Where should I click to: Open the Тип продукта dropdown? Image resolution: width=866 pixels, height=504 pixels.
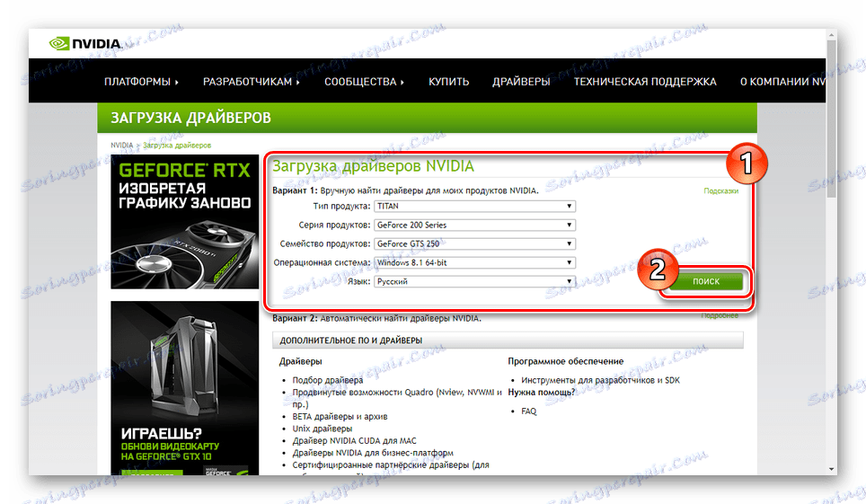[474, 206]
